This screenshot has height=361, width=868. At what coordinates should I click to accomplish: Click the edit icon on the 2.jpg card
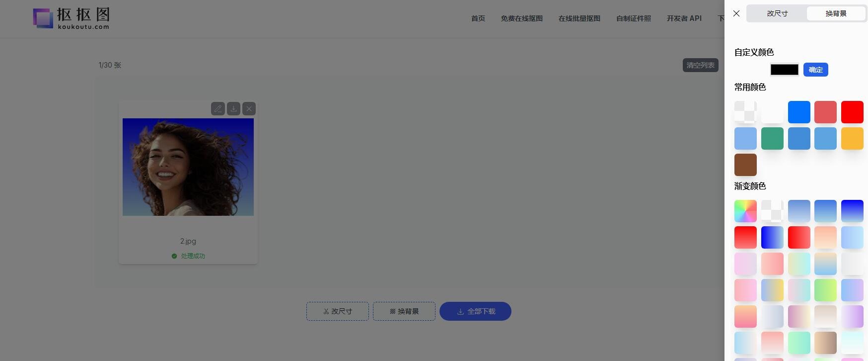tap(217, 108)
